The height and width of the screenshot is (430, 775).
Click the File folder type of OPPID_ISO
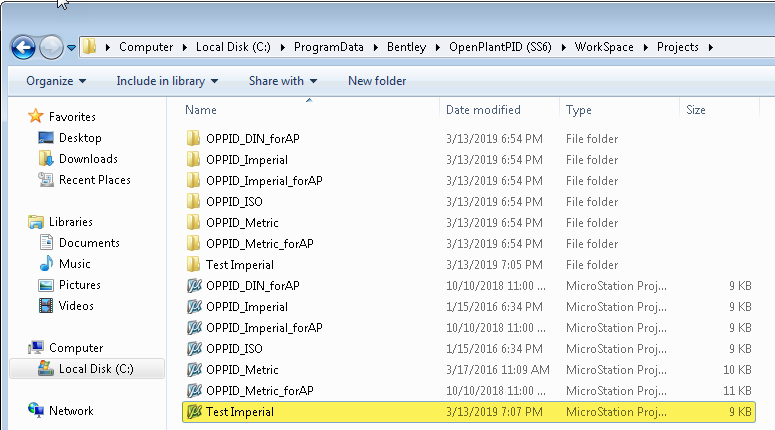pos(592,202)
